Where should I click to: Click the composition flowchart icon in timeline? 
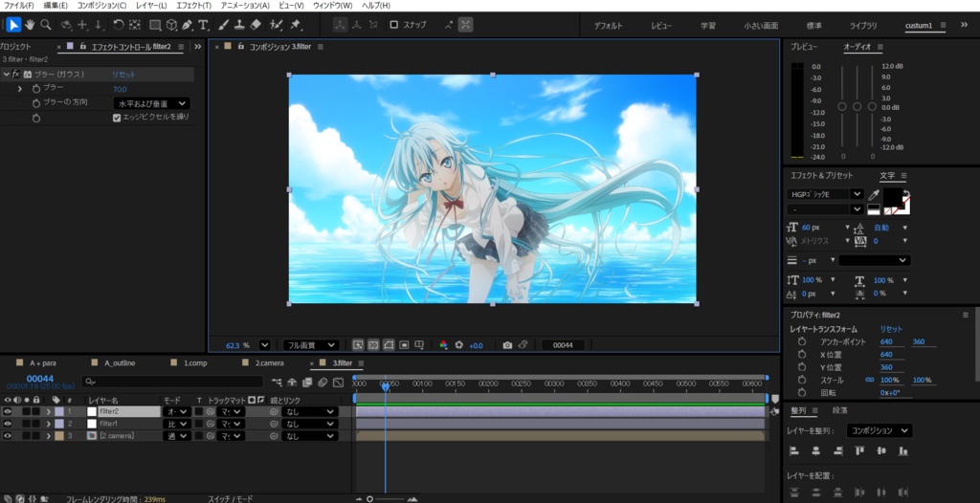(x=277, y=382)
